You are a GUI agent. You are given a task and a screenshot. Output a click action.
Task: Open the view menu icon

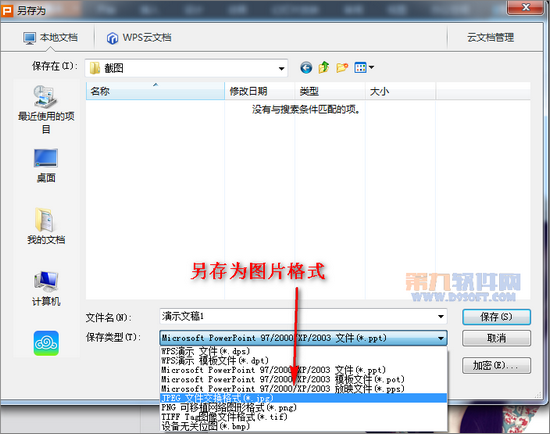pyautogui.click(x=364, y=67)
